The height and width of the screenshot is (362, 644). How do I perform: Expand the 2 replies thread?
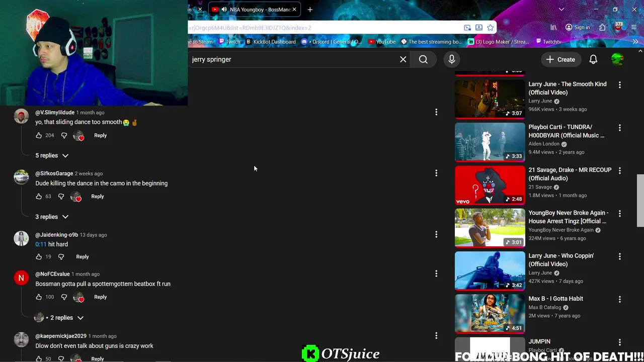point(59,318)
